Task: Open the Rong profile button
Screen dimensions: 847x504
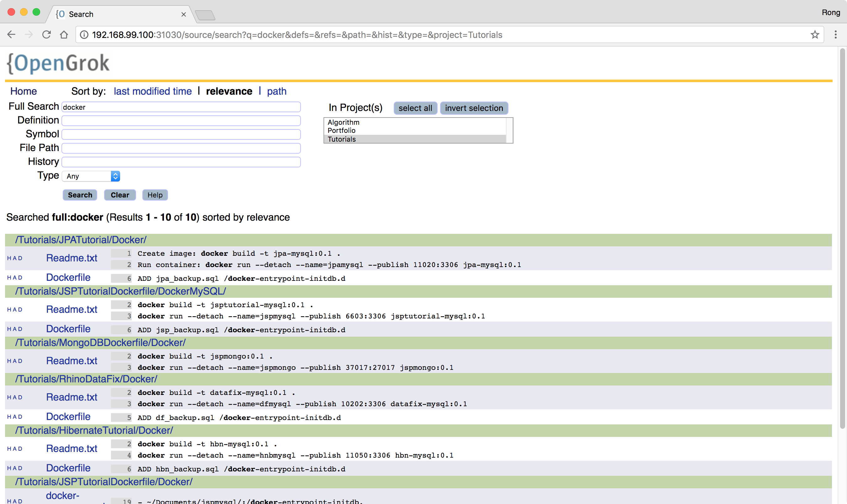Action: [831, 13]
